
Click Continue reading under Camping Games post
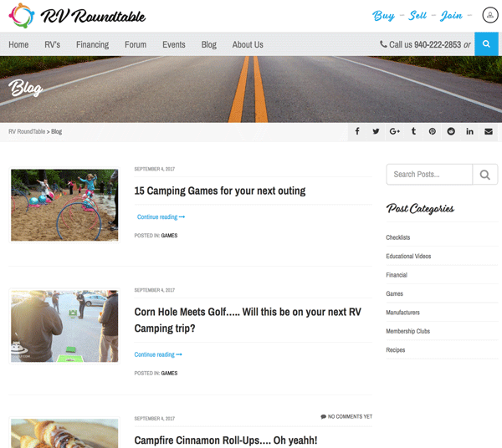click(x=161, y=216)
